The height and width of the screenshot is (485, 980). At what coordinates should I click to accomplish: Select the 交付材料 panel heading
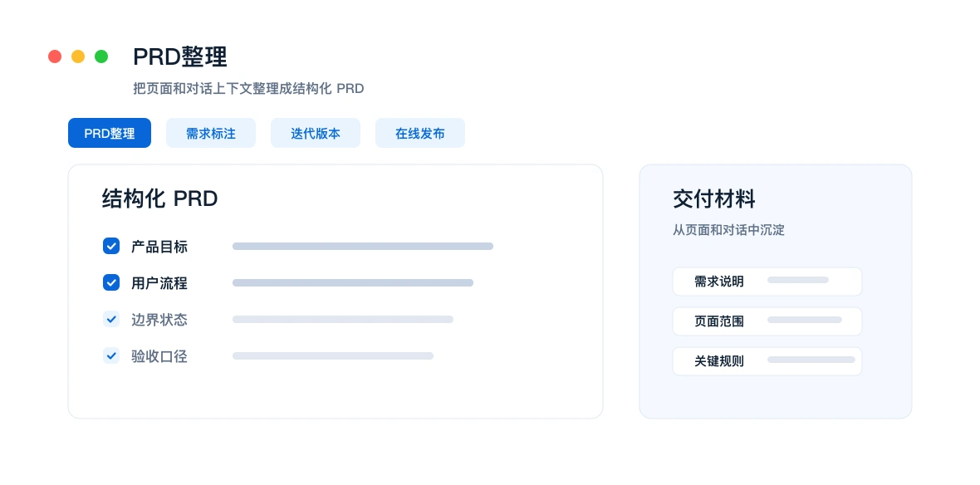[x=713, y=198]
